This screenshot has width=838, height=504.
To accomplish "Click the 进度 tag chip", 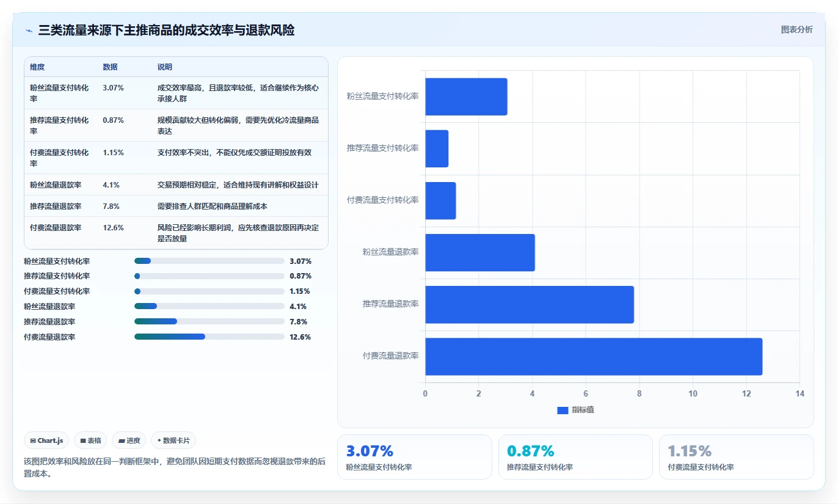I will click(129, 440).
